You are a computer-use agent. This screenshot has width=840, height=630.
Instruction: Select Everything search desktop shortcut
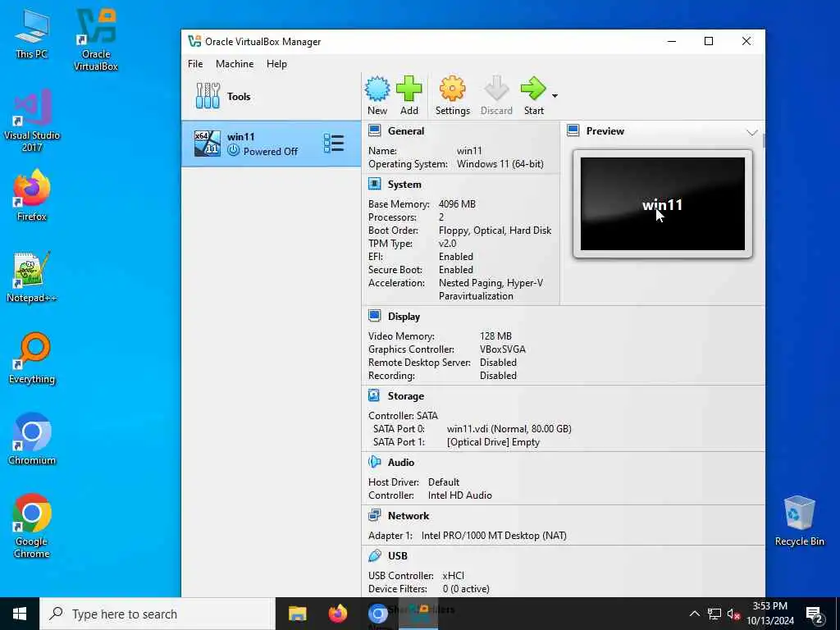click(32, 358)
